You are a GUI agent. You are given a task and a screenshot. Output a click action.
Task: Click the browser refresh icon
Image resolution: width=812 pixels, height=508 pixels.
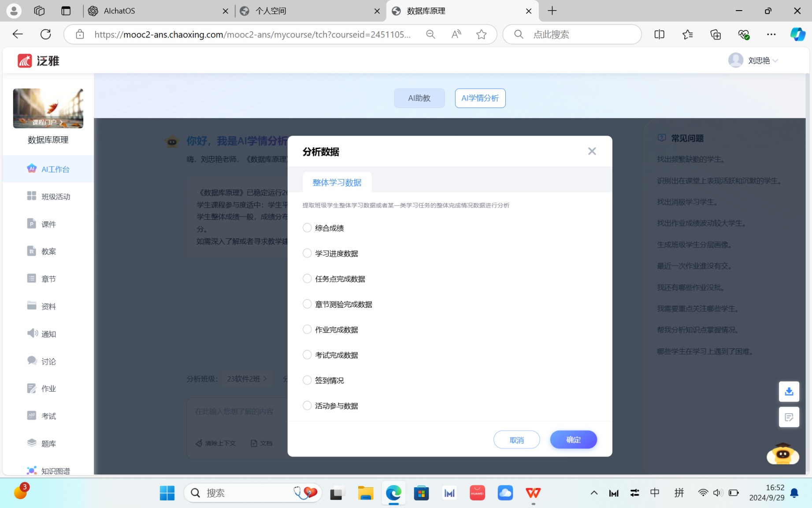coord(46,34)
